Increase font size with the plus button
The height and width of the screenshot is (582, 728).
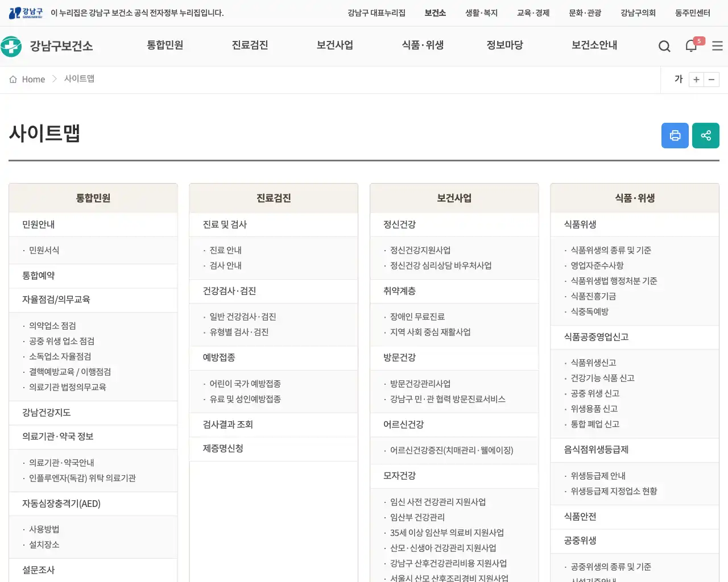pyautogui.click(x=696, y=80)
